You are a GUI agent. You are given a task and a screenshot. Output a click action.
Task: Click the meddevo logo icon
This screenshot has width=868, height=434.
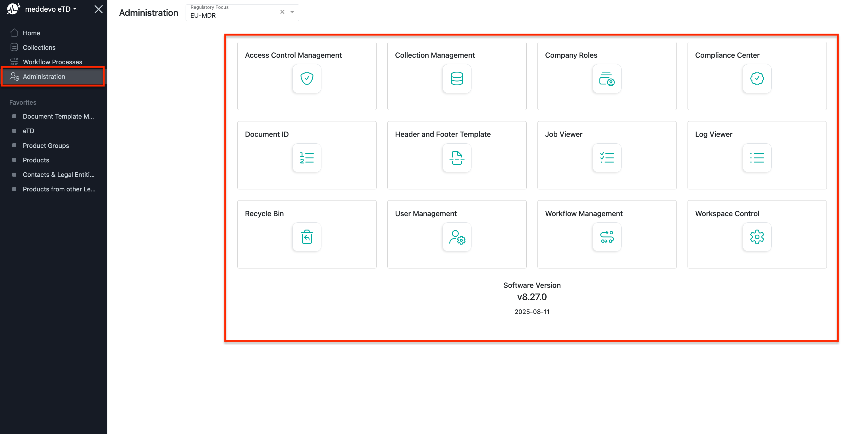coord(13,9)
